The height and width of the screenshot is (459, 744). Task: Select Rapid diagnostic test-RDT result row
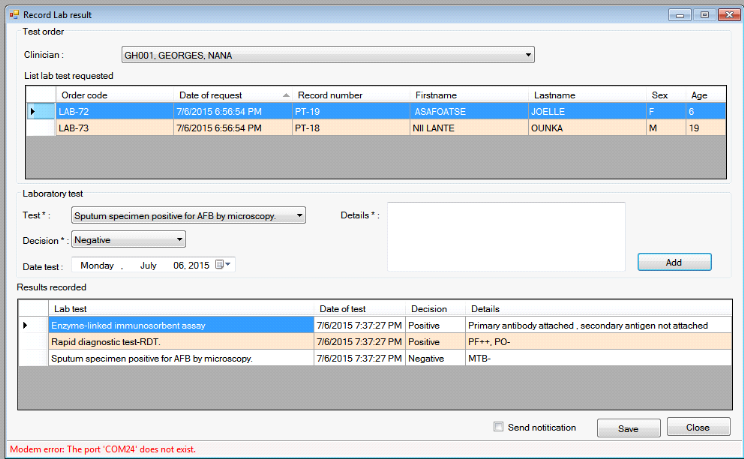pyautogui.click(x=180, y=341)
